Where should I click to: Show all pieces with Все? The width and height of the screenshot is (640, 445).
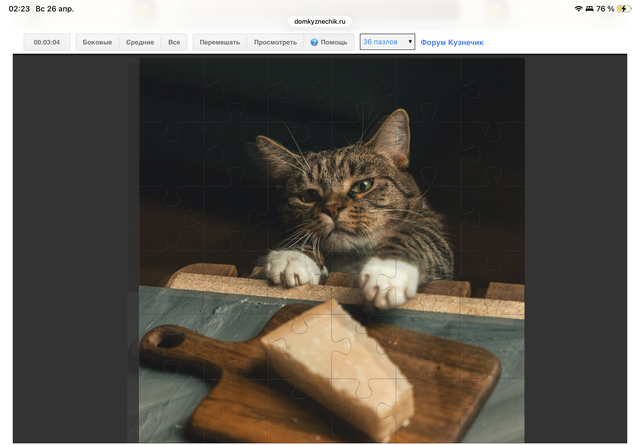(x=174, y=43)
